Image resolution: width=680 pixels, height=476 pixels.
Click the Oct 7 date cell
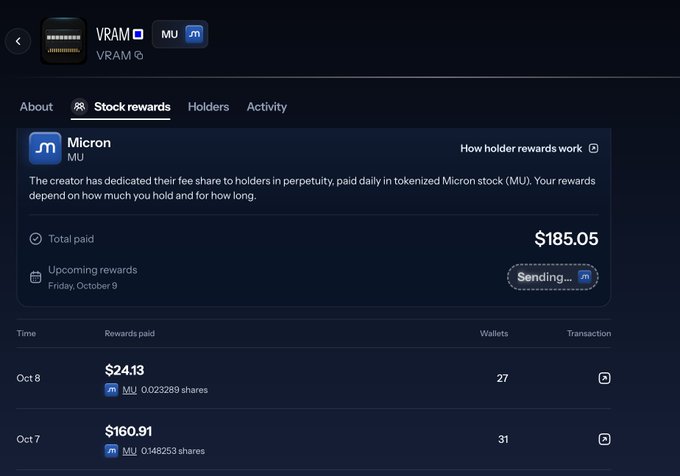(x=28, y=439)
